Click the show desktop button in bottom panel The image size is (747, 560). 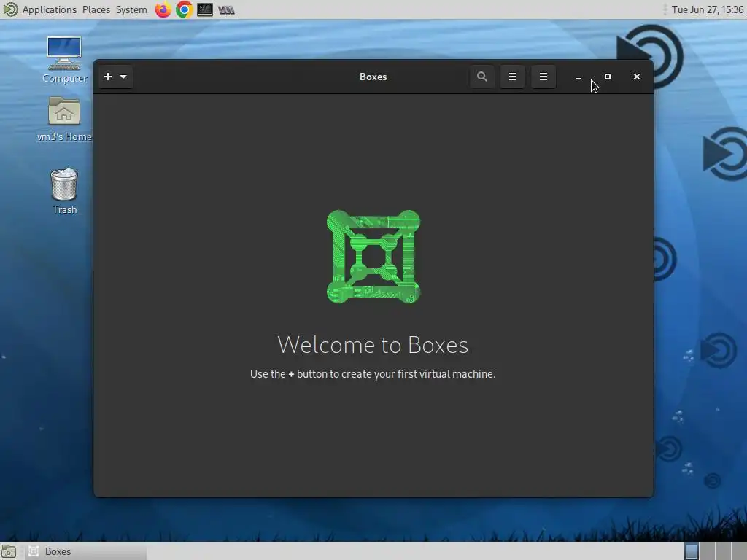9,551
